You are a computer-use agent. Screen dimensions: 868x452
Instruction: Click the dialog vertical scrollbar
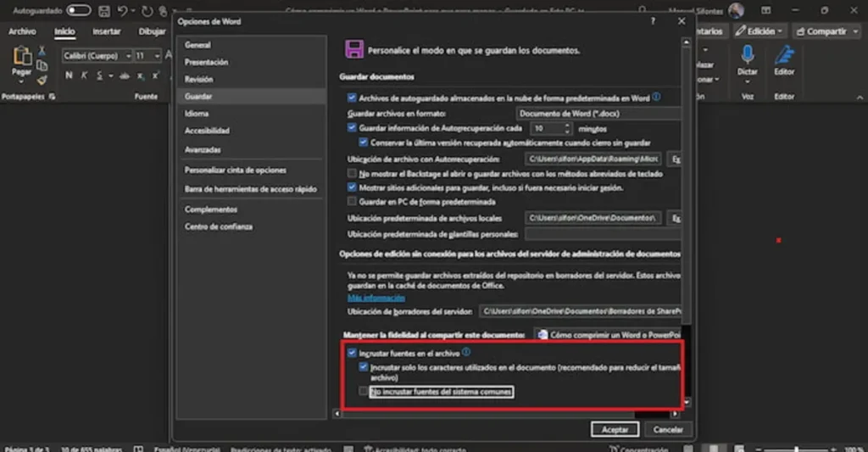[687, 186]
